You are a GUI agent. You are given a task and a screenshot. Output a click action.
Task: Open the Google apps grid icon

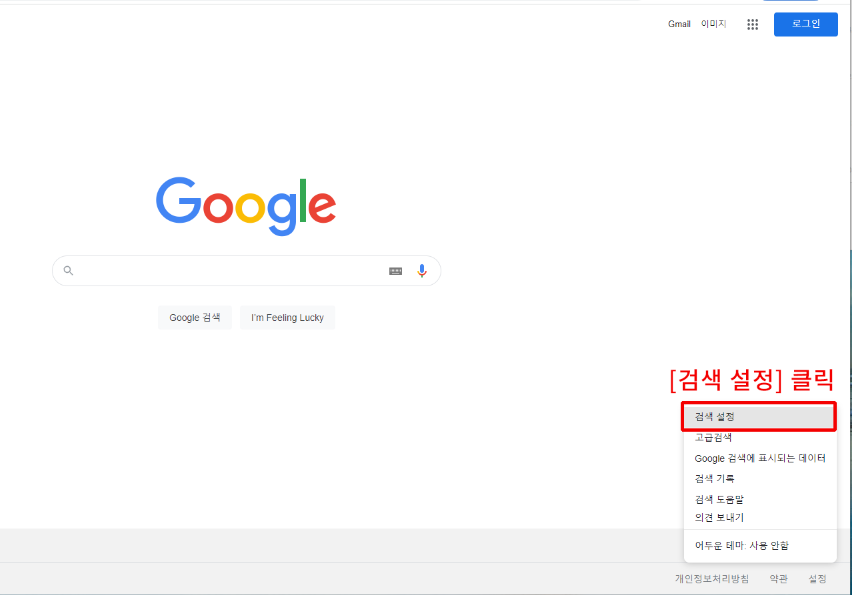coord(752,24)
